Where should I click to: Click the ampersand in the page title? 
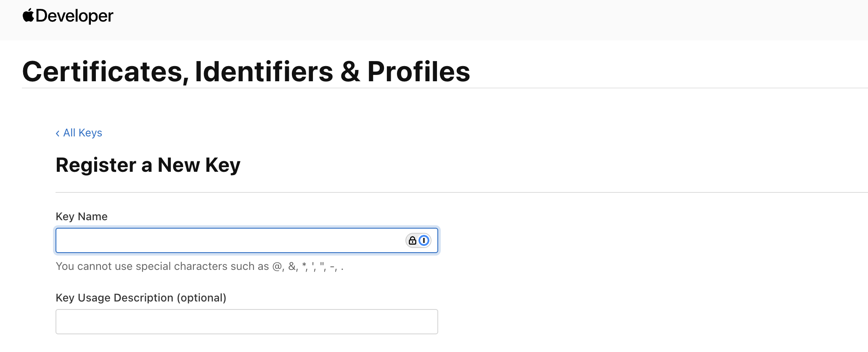click(x=350, y=72)
